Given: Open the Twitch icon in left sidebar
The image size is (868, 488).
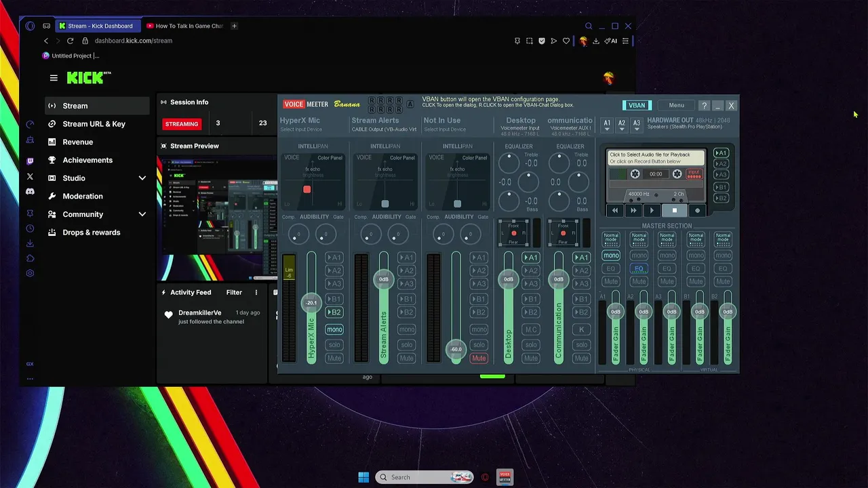Looking at the screenshot, I should coord(30,161).
